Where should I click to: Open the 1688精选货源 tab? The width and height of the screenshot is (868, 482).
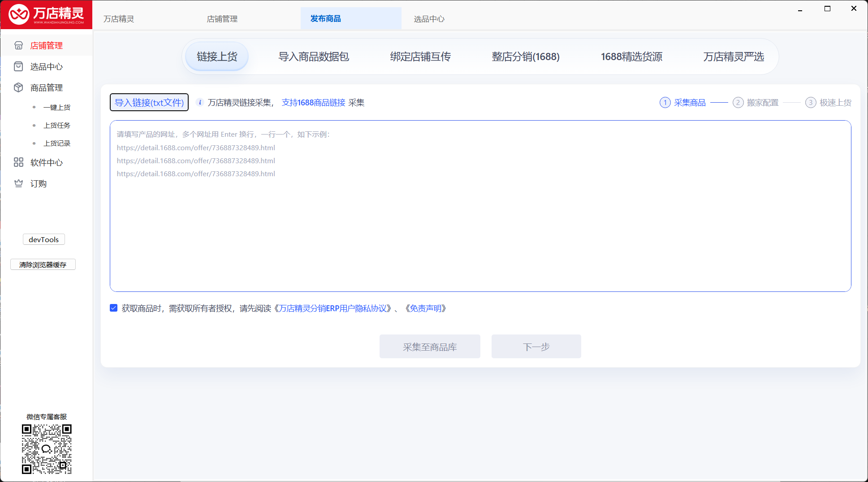631,56
